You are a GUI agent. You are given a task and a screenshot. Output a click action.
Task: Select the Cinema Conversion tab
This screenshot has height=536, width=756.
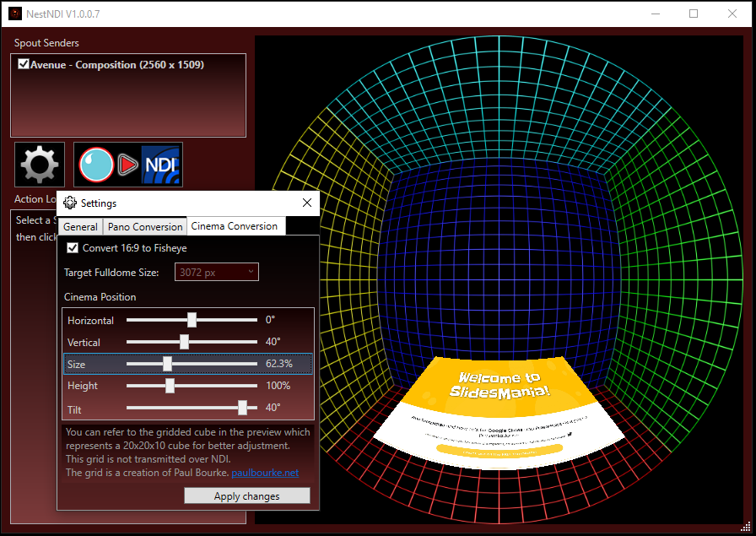(234, 226)
